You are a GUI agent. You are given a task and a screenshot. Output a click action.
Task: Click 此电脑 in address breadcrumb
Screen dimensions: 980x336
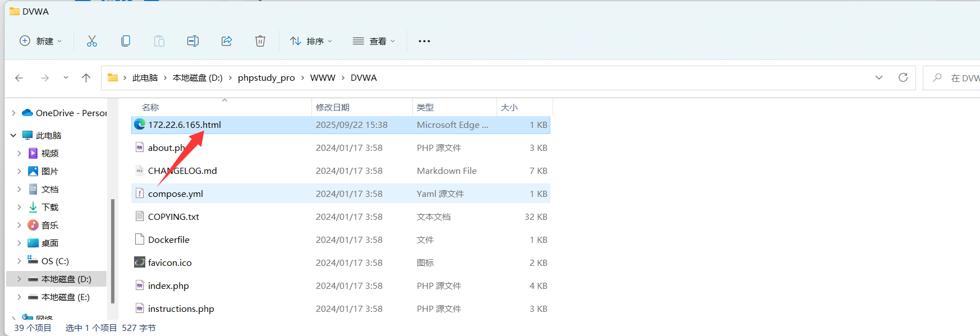pos(145,77)
